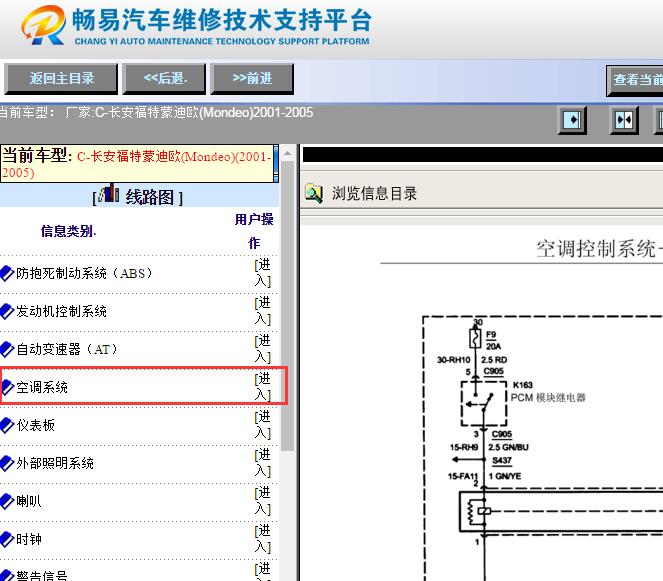Click the 空调控制系统 diagram title
The width and height of the screenshot is (663, 581).
(599, 248)
